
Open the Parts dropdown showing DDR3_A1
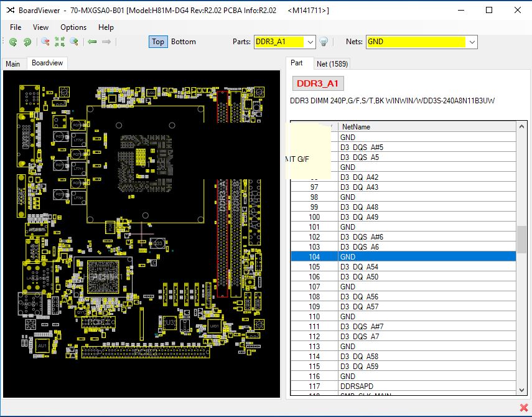[x=310, y=42]
